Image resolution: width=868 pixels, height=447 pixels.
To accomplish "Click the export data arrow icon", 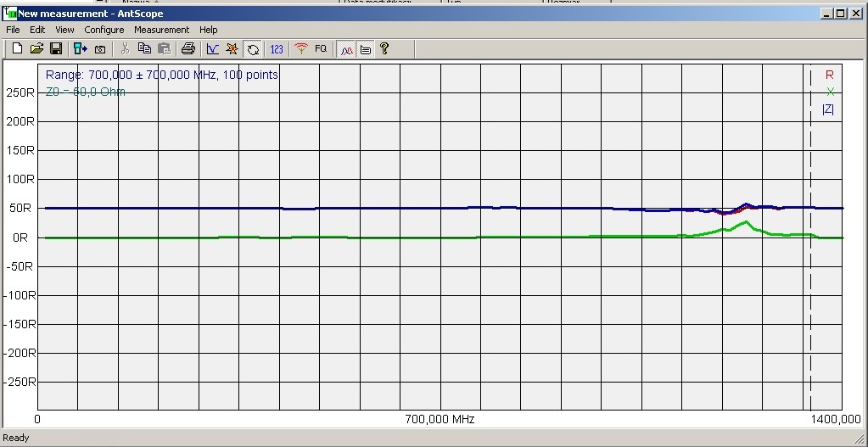I will (x=80, y=49).
